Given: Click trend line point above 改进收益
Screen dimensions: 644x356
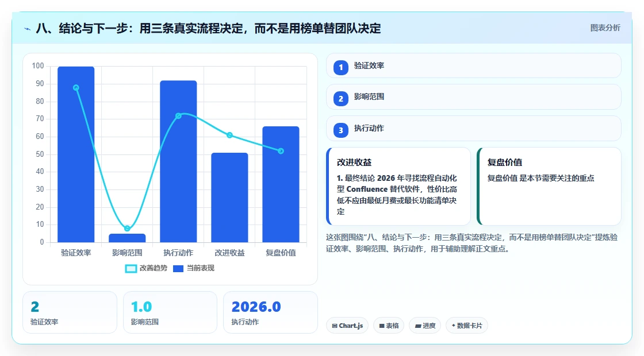Looking at the screenshot, I should 229,136.
